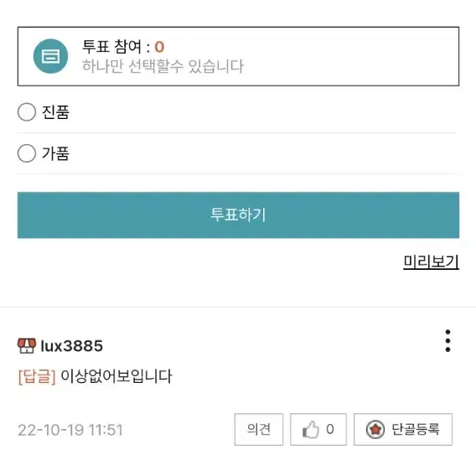Viewport: 476px width, 476px height.
Task: Click the comment text 이상없어보입니다
Action: (x=116, y=376)
